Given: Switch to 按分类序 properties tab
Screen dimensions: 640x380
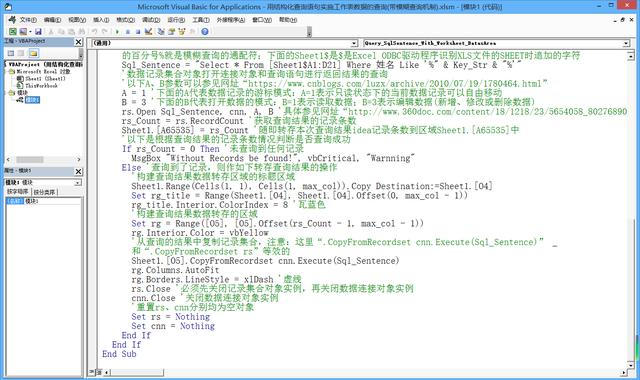Looking at the screenshot, I should (44, 192).
